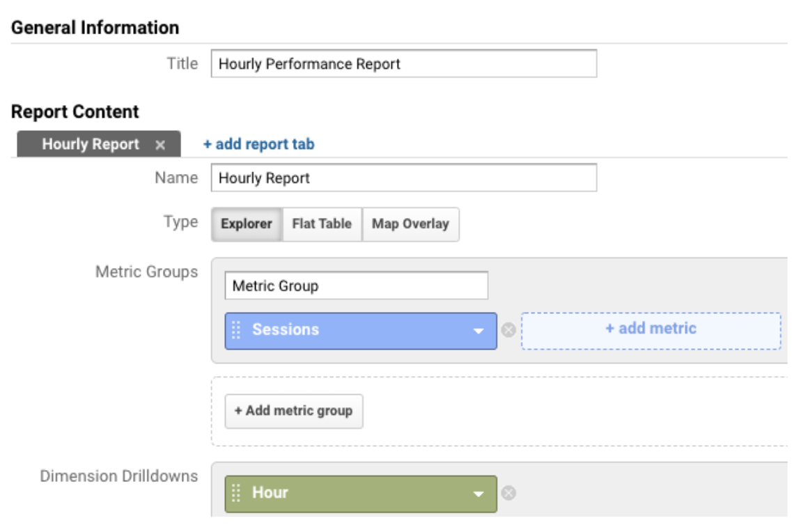Click the Type label
The height and width of the screenshot is (532, 801).
pos(181,222)
